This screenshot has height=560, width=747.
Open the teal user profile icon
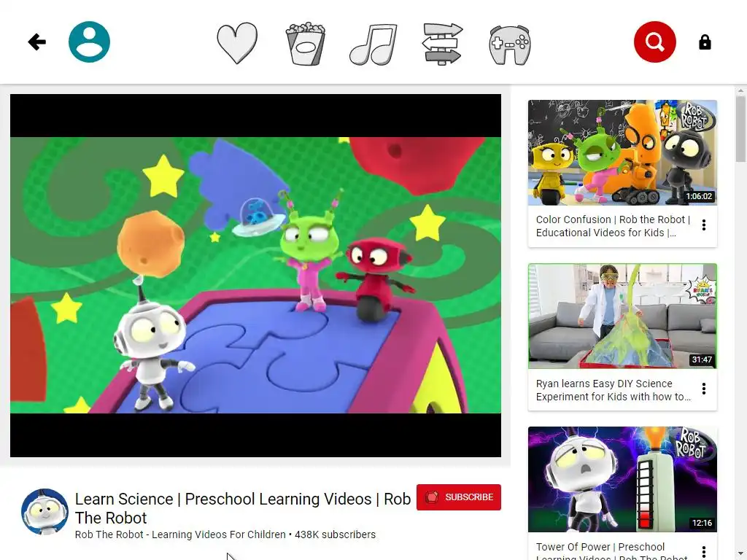[89, 42]
